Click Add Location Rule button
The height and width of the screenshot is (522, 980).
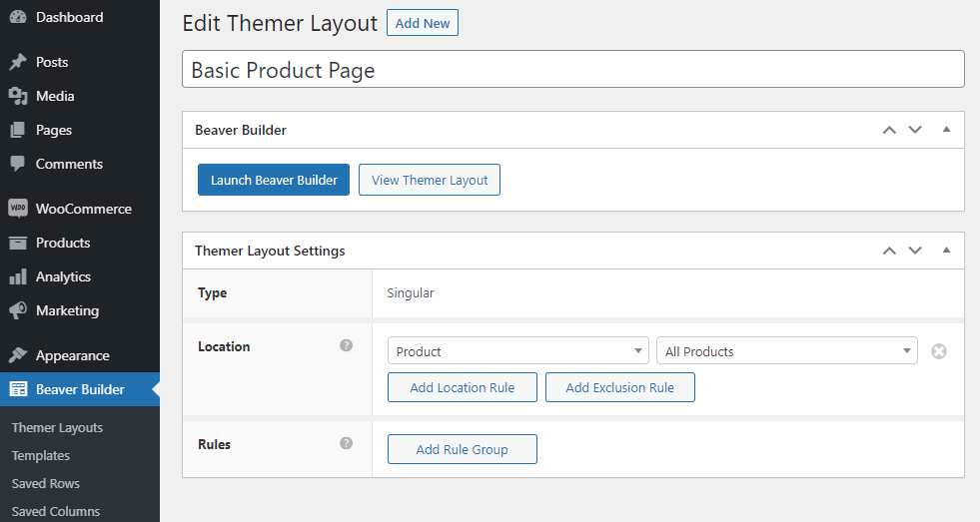tap(463, 387)
